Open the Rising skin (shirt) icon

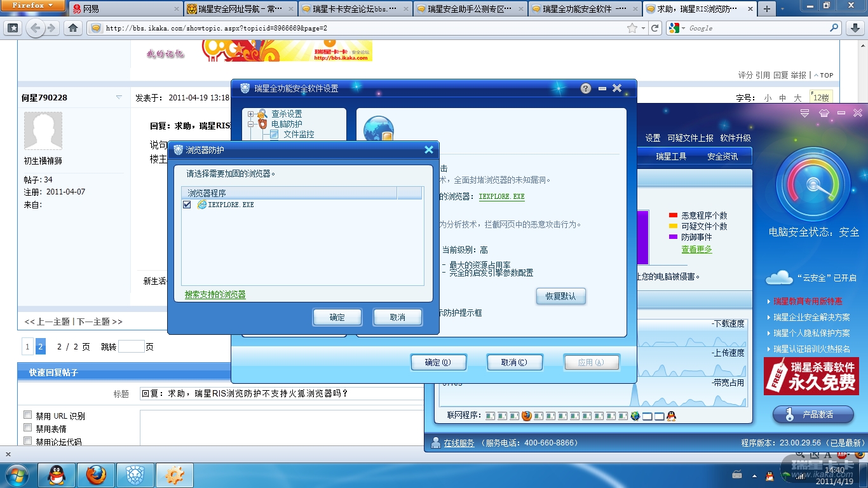pos(824,113)
